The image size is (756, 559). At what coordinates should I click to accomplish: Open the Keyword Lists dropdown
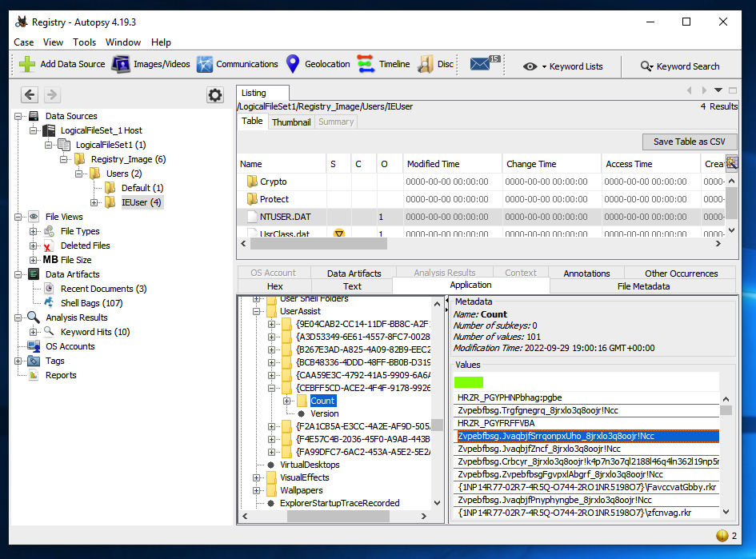click(563, 66)
